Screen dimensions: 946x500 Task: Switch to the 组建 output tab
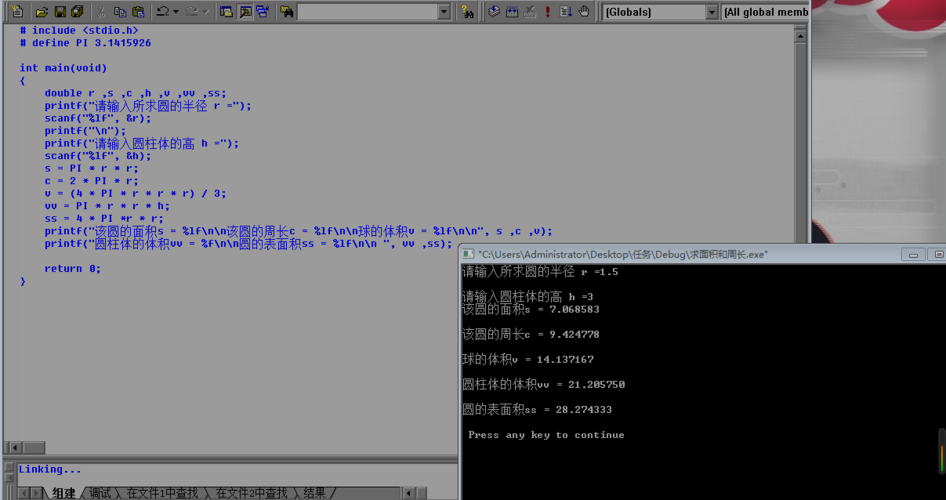(x=64, y=493)
